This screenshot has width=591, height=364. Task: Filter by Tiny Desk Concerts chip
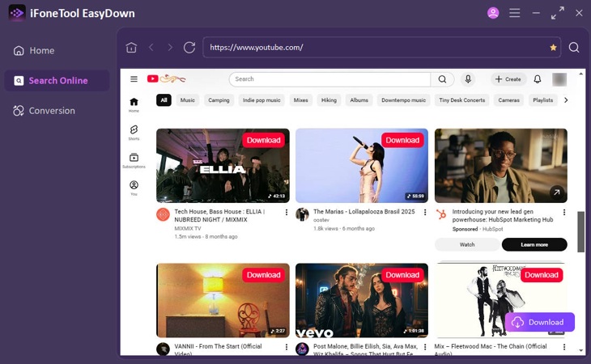tap(461, 100)
